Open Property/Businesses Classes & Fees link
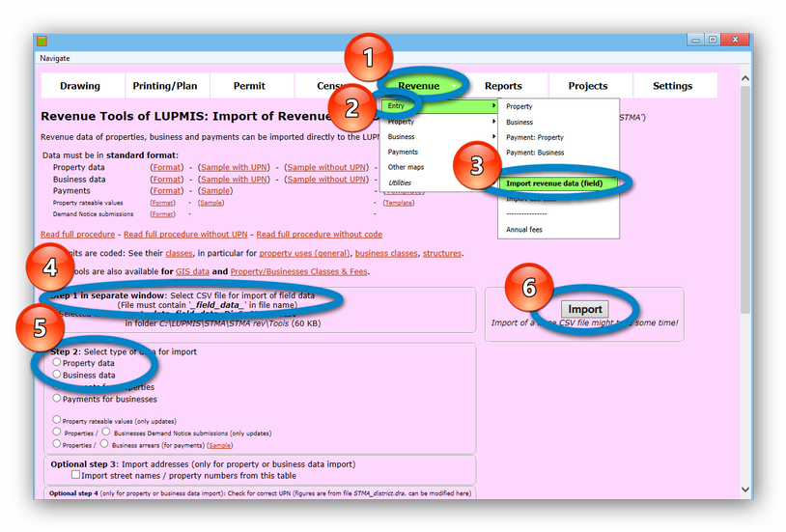 coord(298,271)
